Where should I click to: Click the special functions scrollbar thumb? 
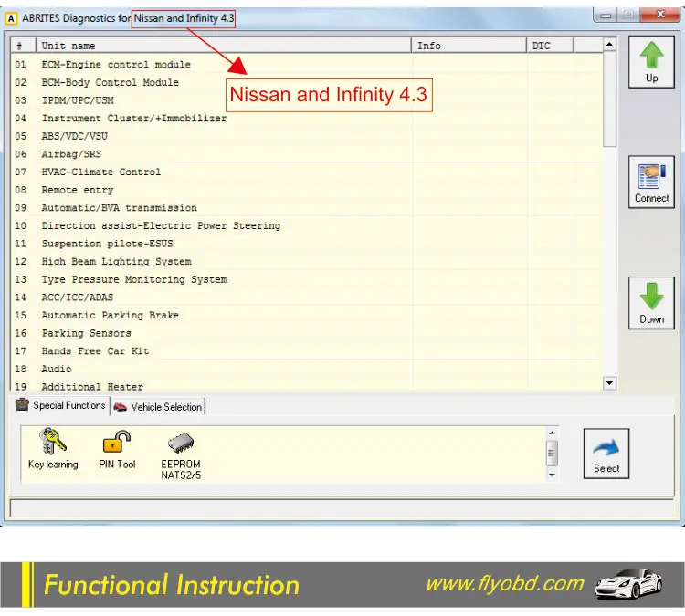click(x=553, y=454)
